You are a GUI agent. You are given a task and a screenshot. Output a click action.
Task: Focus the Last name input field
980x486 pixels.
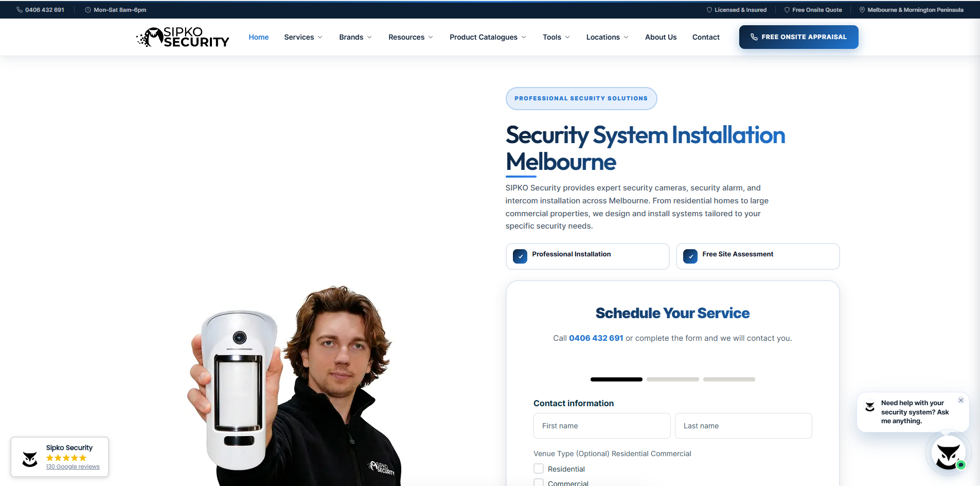pos(743,426)
